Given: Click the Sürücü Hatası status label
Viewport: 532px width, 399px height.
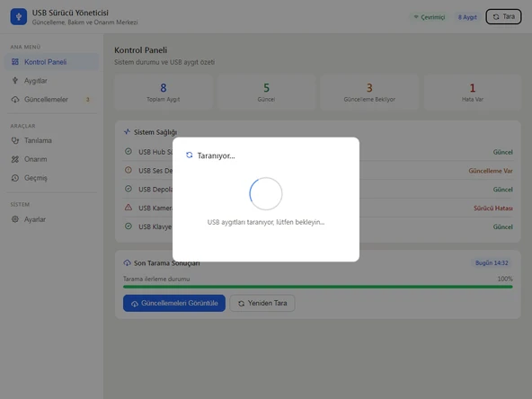Looking at the screenshot, I should tap(493, 208).
